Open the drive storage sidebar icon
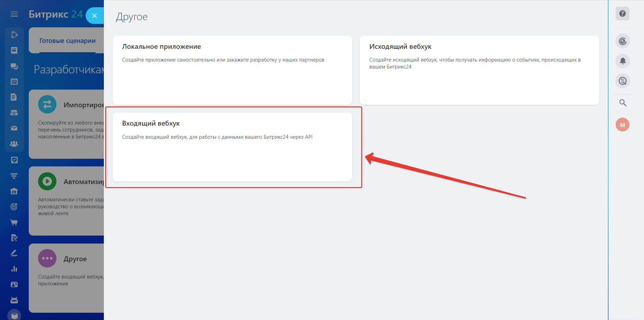644x320 pixels. (14, 113)
